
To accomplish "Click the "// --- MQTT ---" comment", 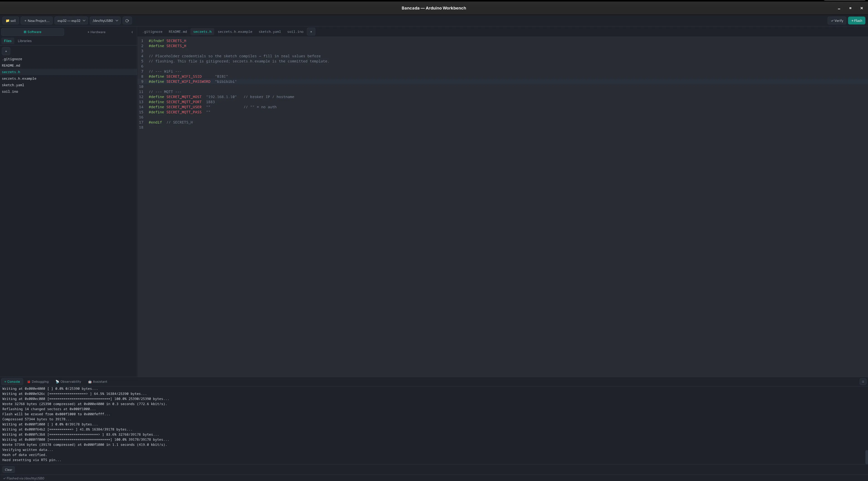I will (x=165, y=92).
